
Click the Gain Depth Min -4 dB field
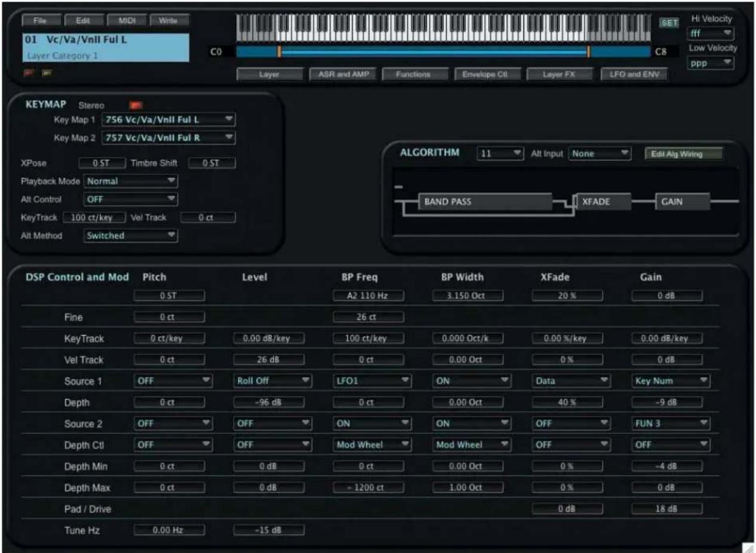668,466
